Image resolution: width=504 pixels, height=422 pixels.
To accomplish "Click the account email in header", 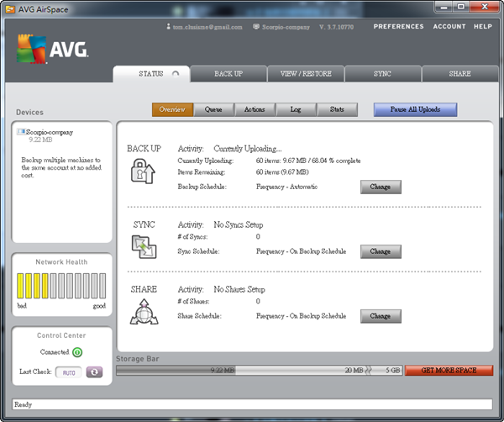I will point(207,27).
